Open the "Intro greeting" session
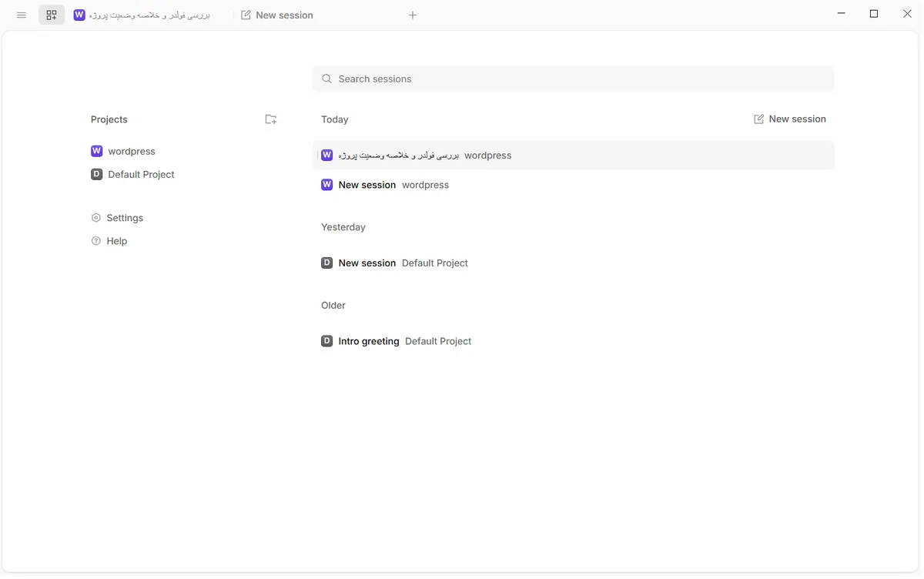924x579 pixels. (573, 341)
